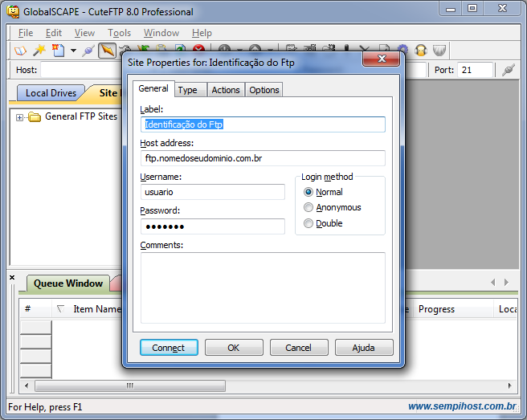Click the queue horizontal scrollbar thumb
This screenshot has width=527, height=420.
130,385
